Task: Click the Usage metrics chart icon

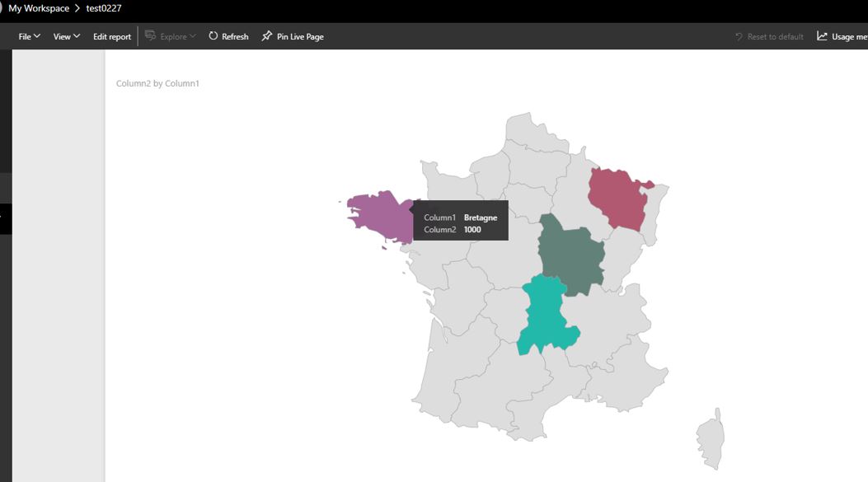Action: tap(822, 36)
